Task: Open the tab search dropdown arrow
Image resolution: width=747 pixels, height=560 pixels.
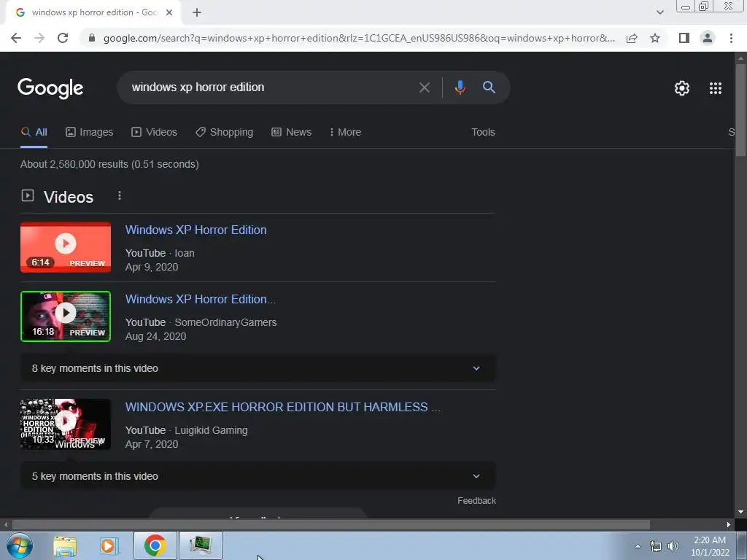Action: 659,12
